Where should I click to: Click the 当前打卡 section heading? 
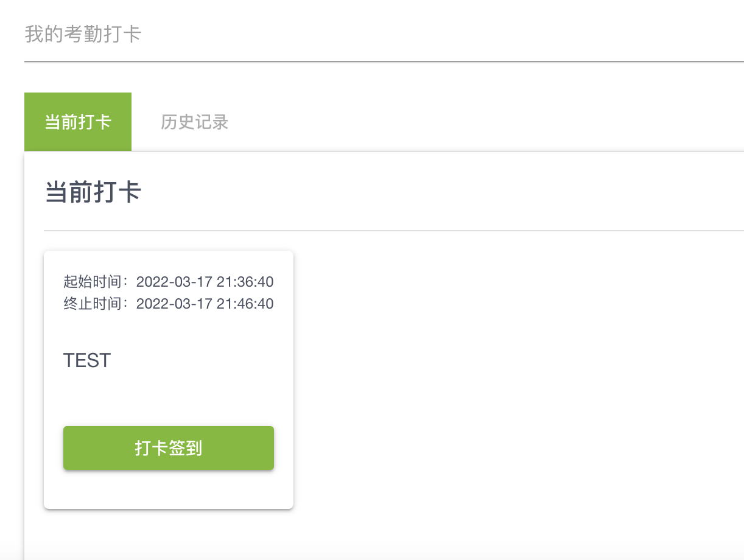pos(93,192)
